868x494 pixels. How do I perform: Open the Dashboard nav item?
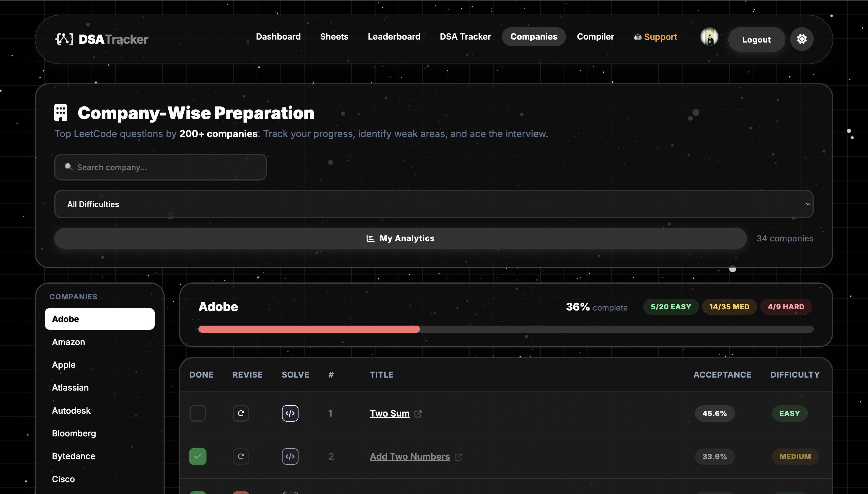278,37
